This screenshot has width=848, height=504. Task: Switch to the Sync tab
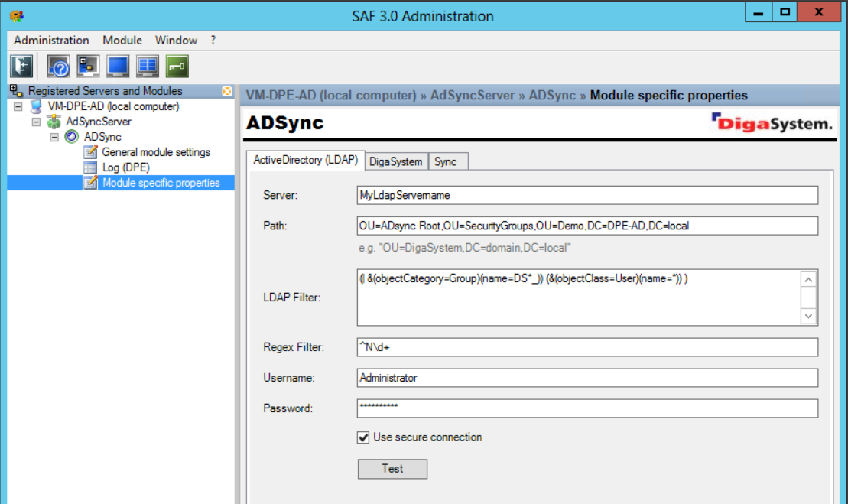point(446,161)
